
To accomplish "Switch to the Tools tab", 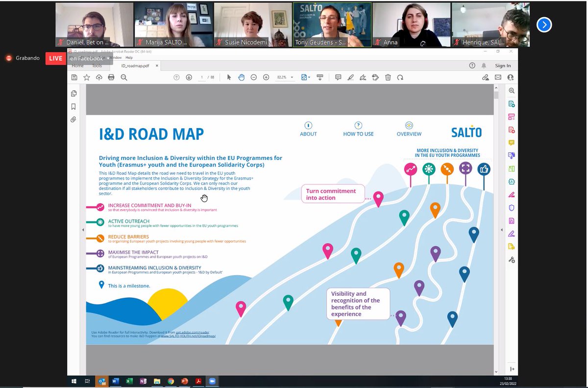I will point(97,66).
